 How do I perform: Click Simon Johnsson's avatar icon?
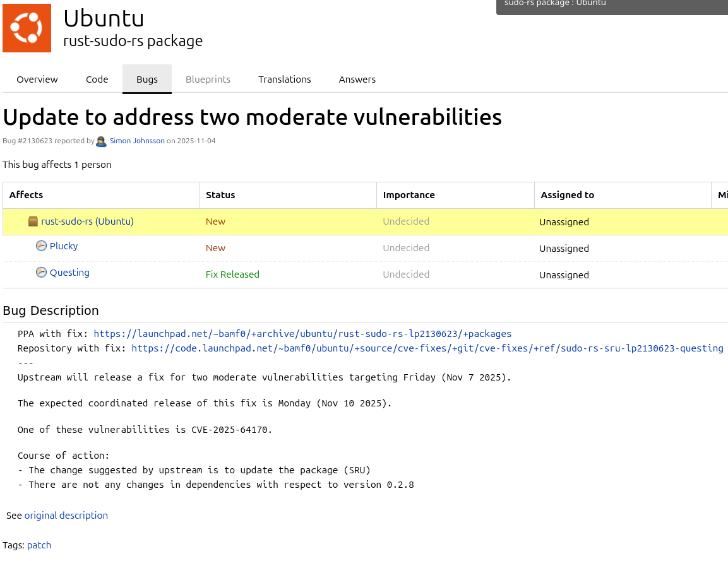(x=101, y=141)
